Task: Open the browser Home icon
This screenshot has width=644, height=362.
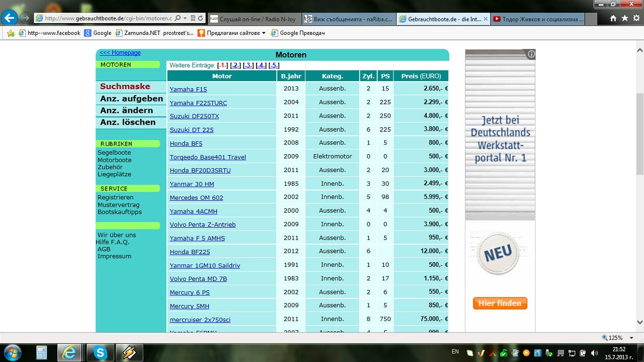Action: pyautogui.click(x=613, y=18)
